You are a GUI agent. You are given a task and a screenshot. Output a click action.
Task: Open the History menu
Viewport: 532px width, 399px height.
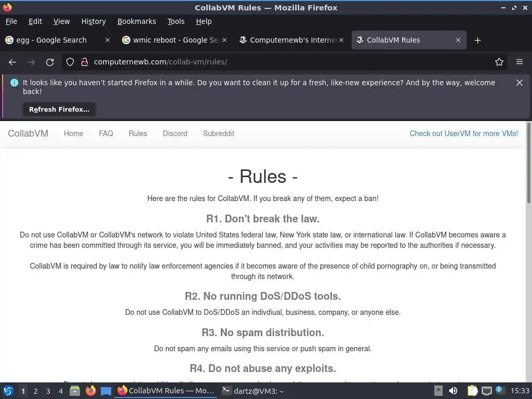pos(94,21)
